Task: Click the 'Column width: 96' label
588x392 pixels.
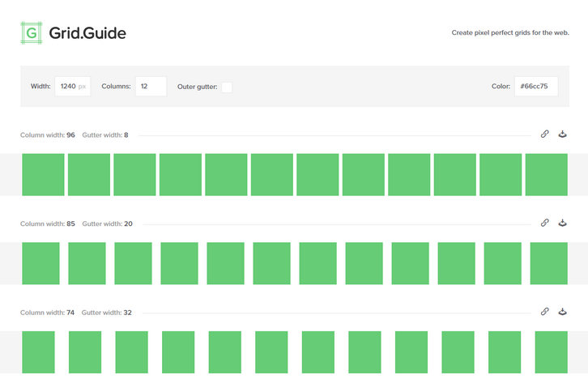Action: [48, 135]
